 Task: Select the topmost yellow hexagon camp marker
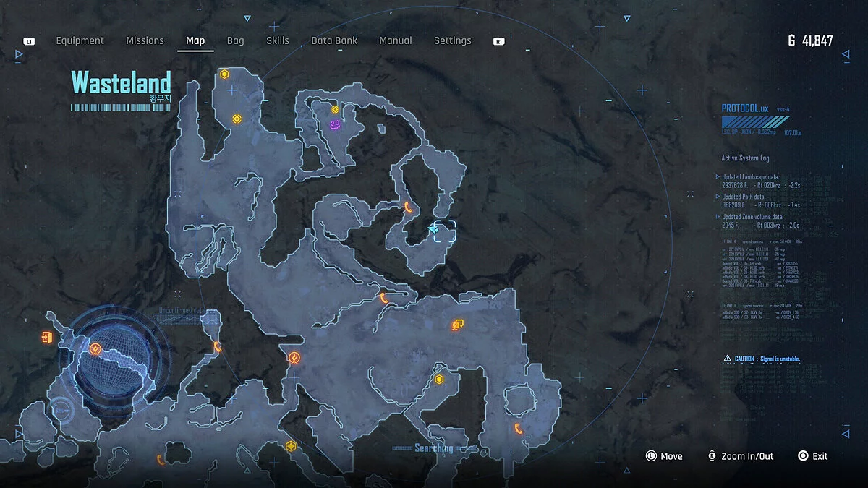click(225, 74)
